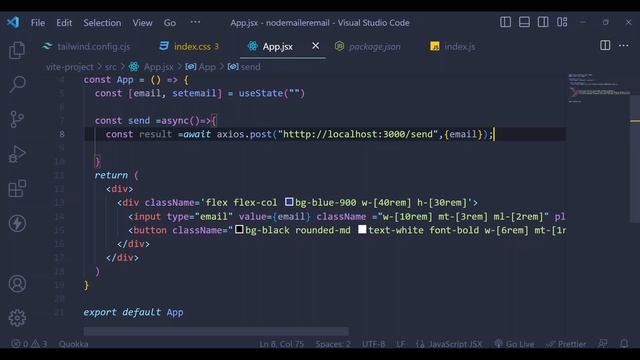
Task: Click the vertical scrollbar of the editor
Action: click(635, 159)
